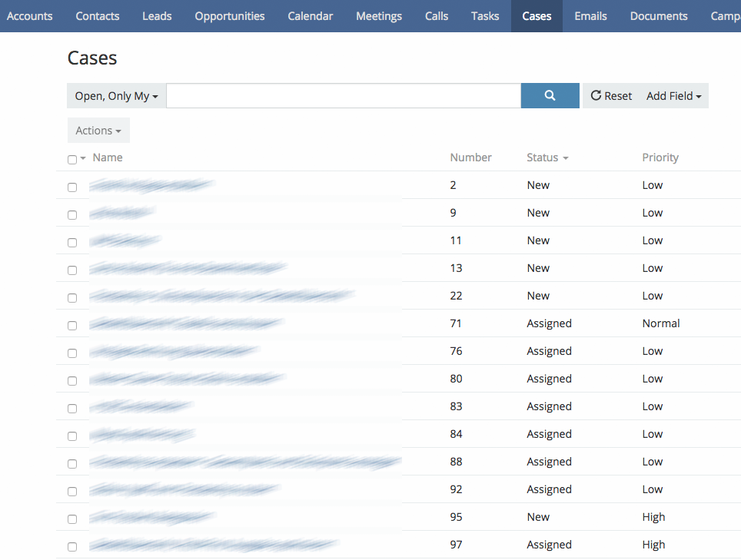Open the Cases module icon tab
This screenshot has height=560, width=741.
[536, 15]
